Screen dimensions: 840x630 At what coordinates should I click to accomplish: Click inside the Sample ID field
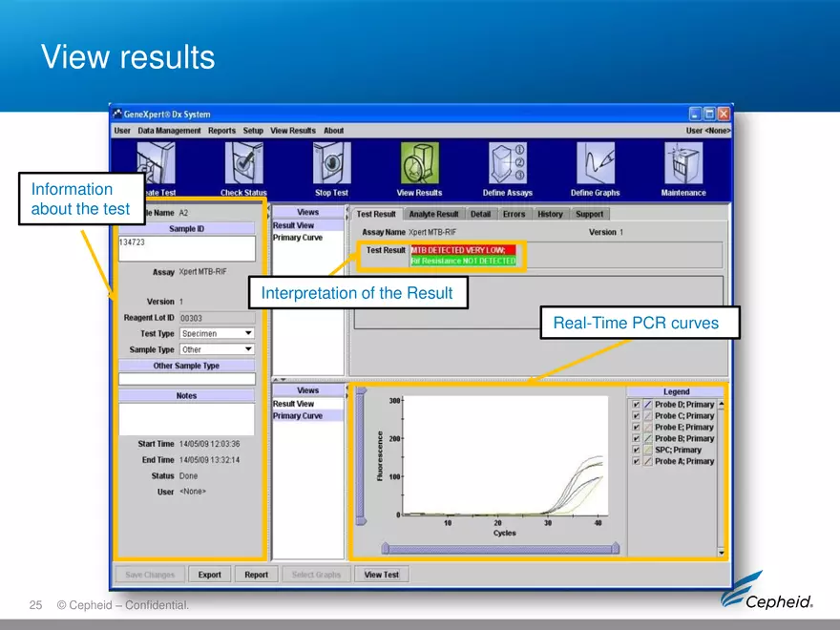tap(186, 248)
